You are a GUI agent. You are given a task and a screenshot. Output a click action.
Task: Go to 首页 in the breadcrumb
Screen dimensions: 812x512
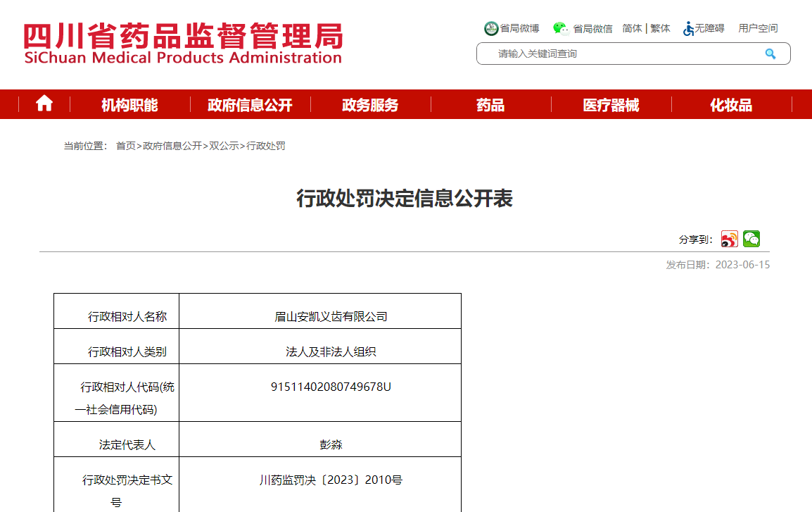click(x=126, y=146)
